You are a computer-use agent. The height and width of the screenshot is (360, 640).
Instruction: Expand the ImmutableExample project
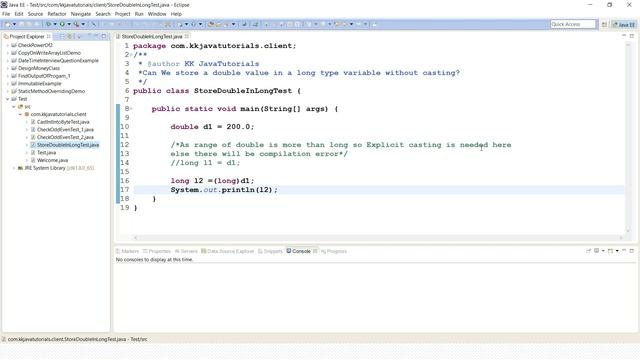(8, 84)
